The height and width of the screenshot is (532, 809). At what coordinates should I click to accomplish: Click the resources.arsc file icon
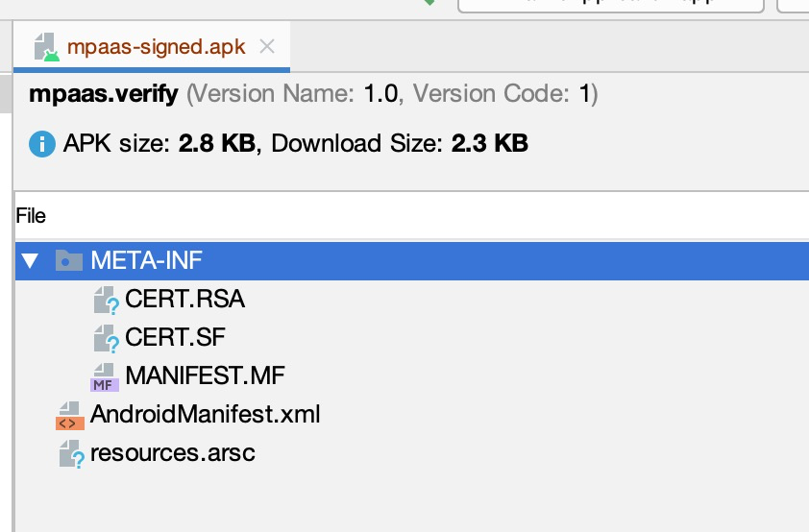pyautogui.click(x=72, y=454)
